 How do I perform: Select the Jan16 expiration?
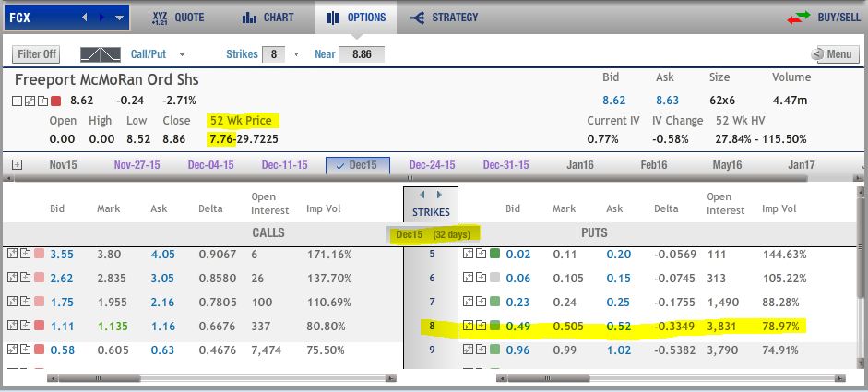pyautogui.click(x=580, y=165)
